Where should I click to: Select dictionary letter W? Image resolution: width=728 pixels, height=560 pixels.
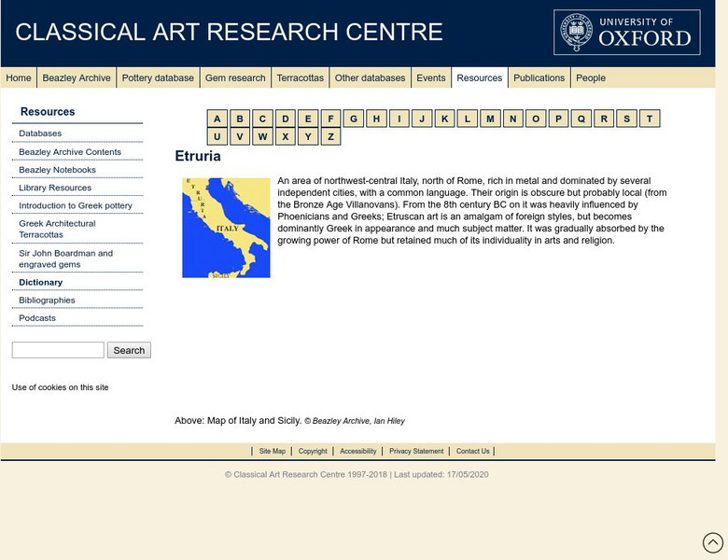[x=262, y=136]
